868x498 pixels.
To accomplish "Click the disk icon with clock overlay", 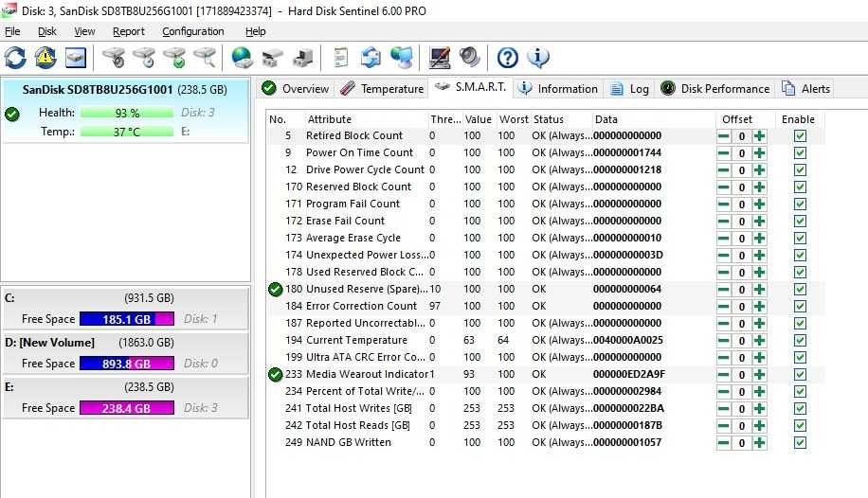I will pos(144,58).
